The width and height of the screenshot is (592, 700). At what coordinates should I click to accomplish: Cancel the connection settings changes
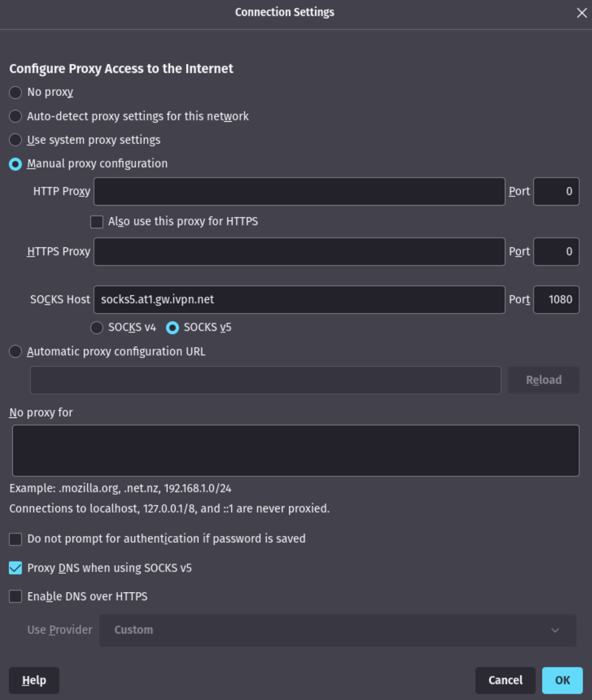click(x=505, y=680)
